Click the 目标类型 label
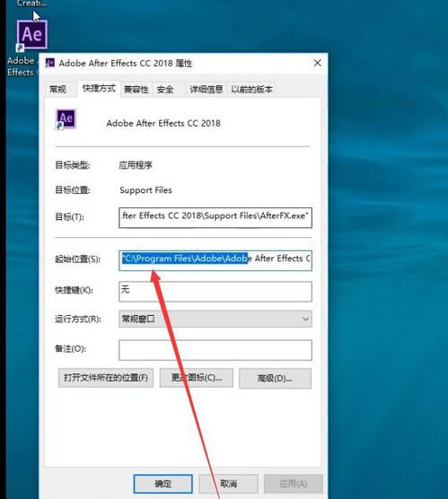This screenshot has width=448, height=499. click(73, 165)
